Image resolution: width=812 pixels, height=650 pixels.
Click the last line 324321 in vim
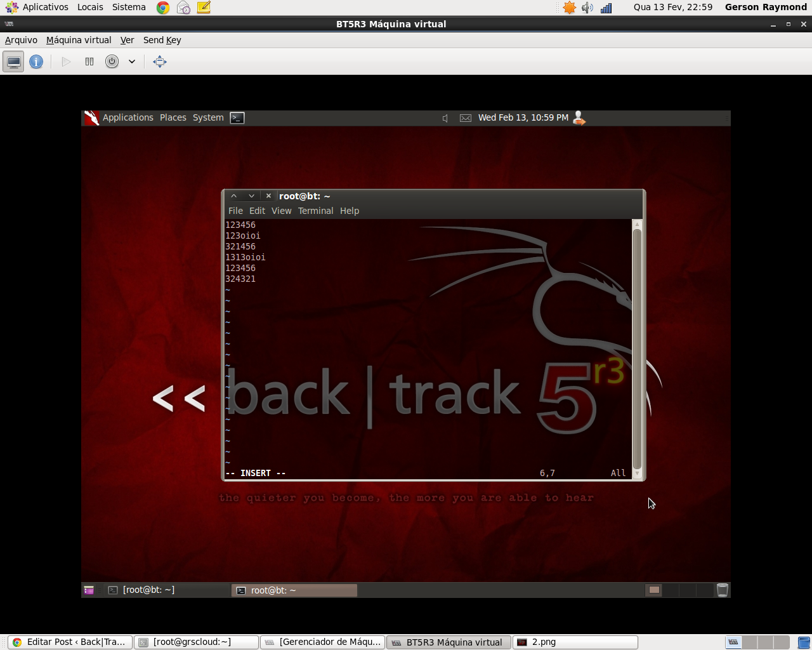pyautogui.click(x=240, y=279)
